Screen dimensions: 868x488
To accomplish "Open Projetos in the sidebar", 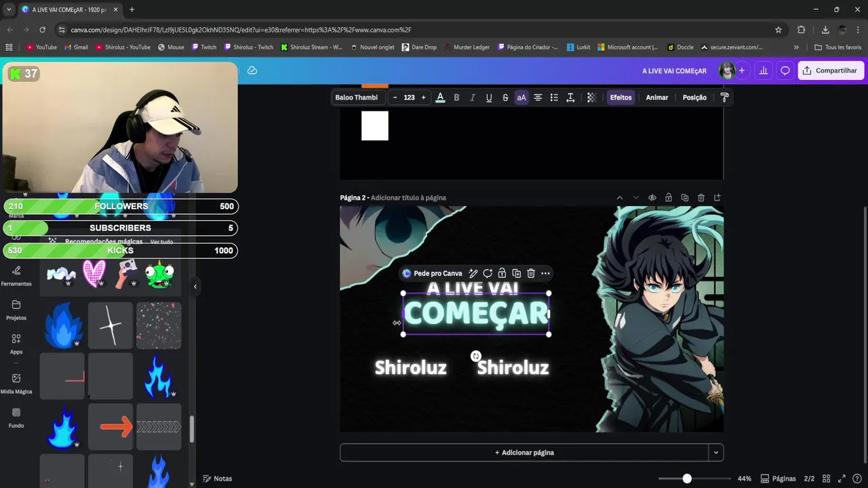I will (x=16, y=310).
